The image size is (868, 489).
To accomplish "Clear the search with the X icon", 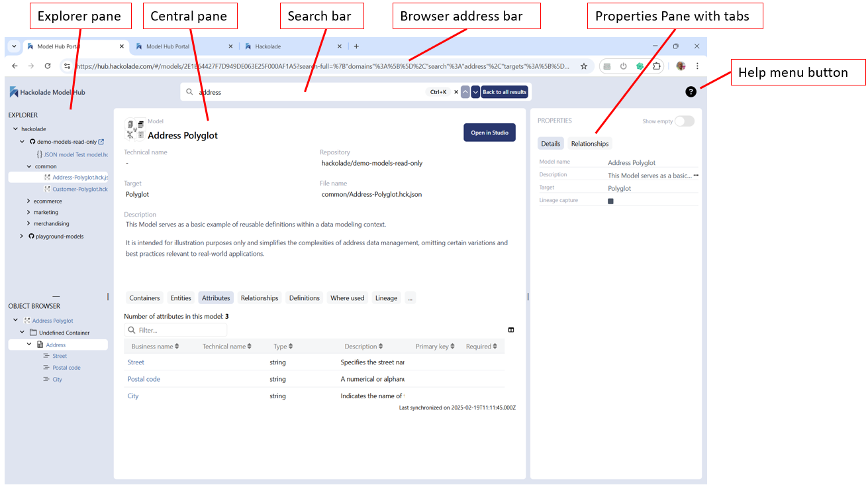I will click(x=456, y=92).
